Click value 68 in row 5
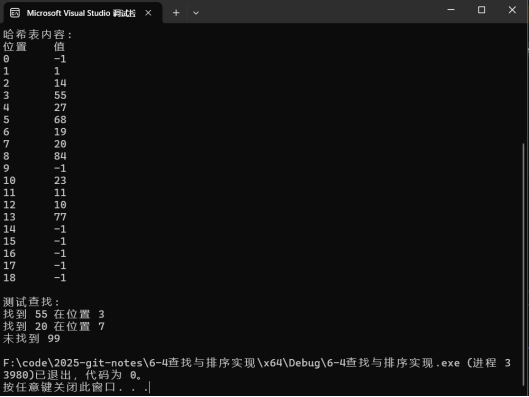The height and width of the screenshot is (397, 529). tap(60, 120)
